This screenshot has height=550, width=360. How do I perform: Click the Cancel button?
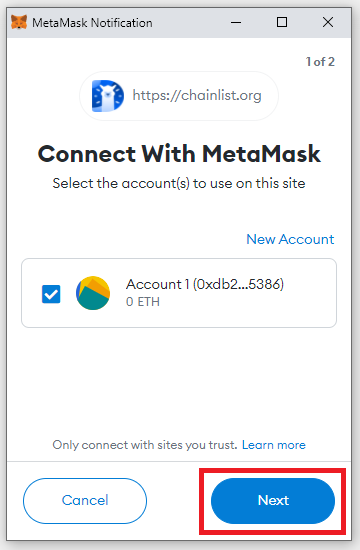coord(85,501)
